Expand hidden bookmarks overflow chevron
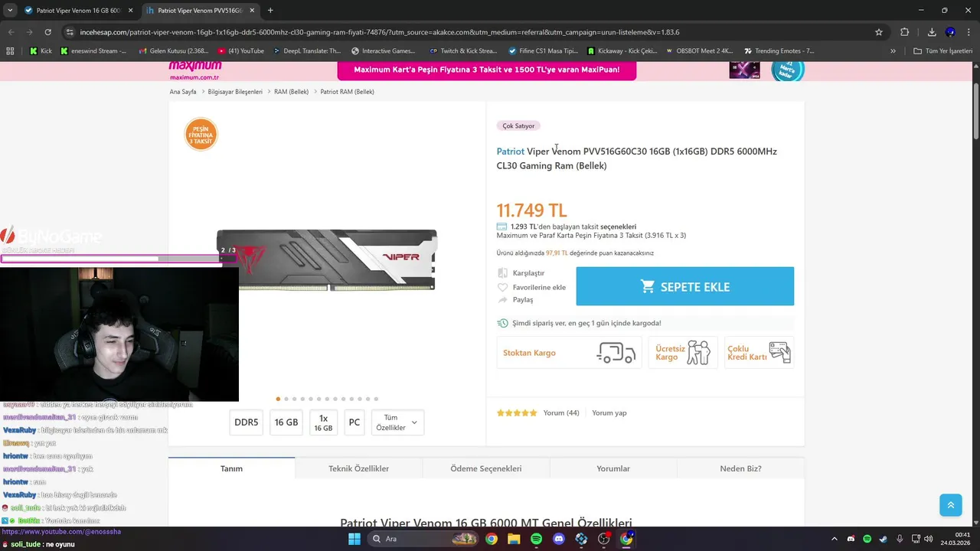980x551 pixels. [x=893, y=51]
